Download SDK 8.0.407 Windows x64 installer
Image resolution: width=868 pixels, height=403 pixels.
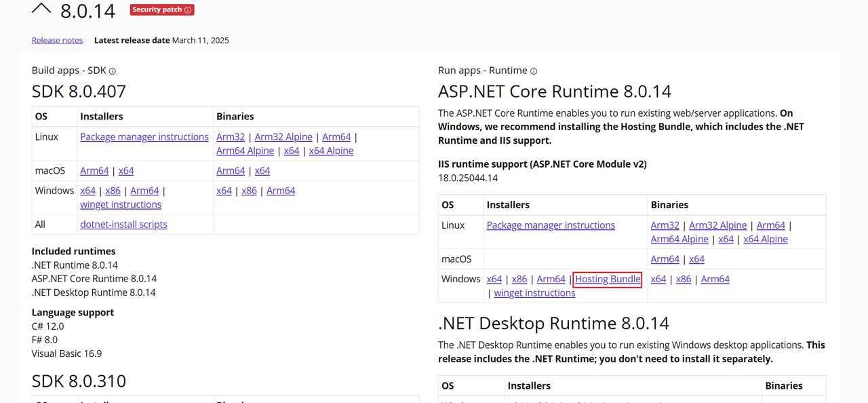point(88,191)
